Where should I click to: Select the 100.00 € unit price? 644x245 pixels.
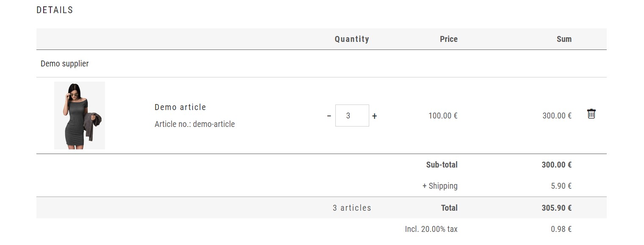tap(443, 116)
